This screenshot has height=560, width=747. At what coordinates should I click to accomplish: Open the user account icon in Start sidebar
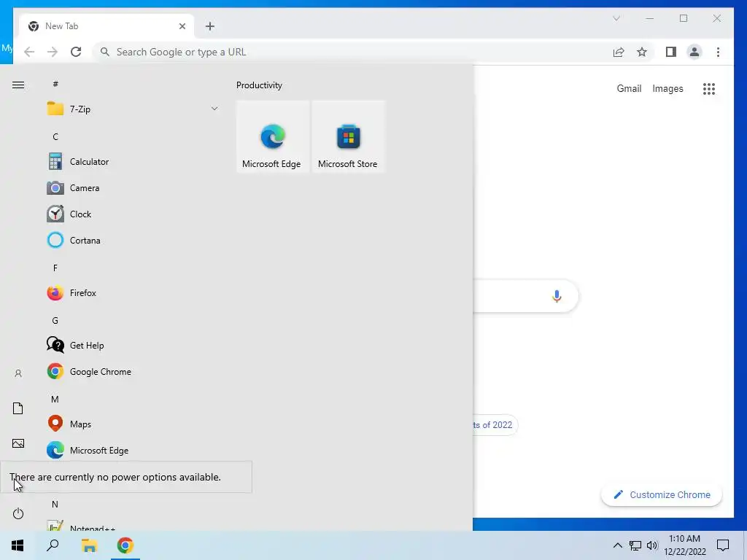tap(18, 373)
